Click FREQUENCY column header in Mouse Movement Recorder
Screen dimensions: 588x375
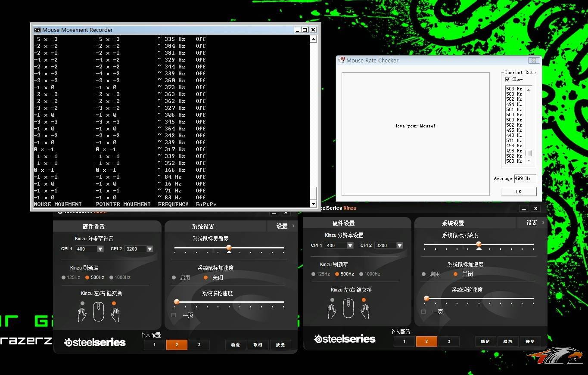(x=173, y=205)
